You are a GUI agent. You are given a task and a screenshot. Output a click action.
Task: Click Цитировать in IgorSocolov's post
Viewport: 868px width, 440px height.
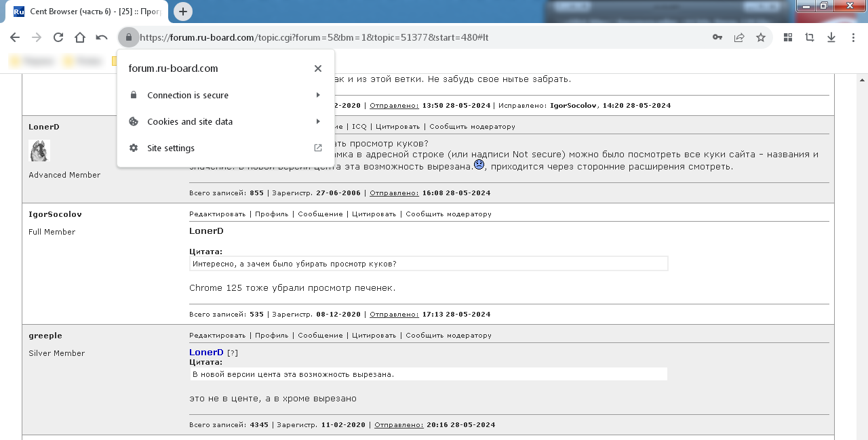point(374,214)
